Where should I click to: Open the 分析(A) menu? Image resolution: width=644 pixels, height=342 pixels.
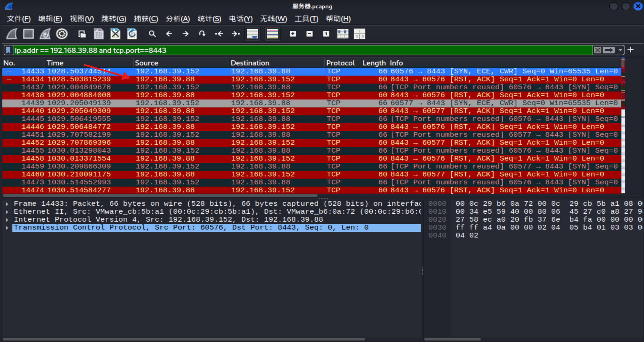tap(178, 19)
